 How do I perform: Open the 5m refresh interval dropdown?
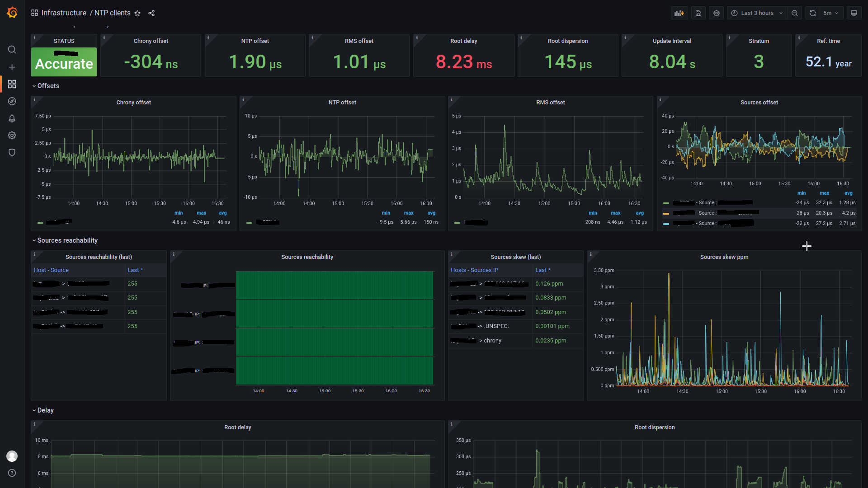click(831, 13)
